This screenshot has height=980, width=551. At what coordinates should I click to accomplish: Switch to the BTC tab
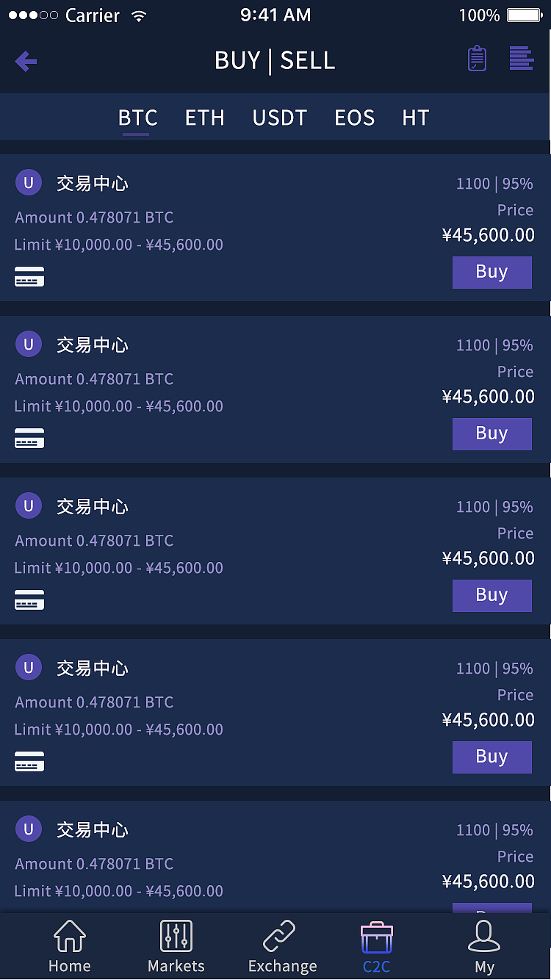137,118
